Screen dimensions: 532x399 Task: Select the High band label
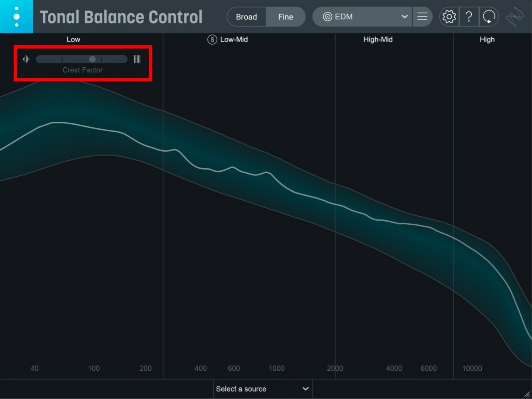[x=487, y=39]
